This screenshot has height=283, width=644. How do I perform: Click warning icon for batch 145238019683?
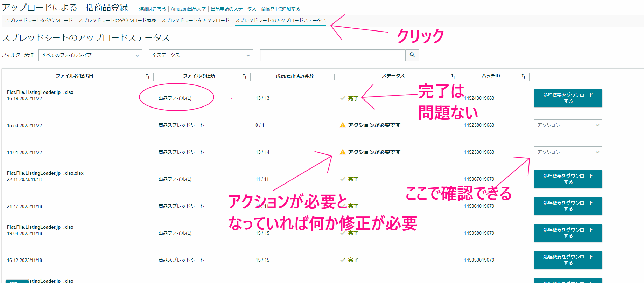tap(343, 125)
